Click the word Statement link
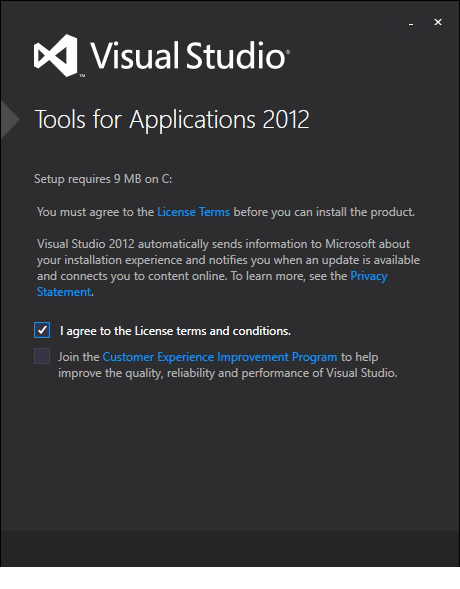The width and height of the screenshot is (460, 589). [x=64, y=292]
